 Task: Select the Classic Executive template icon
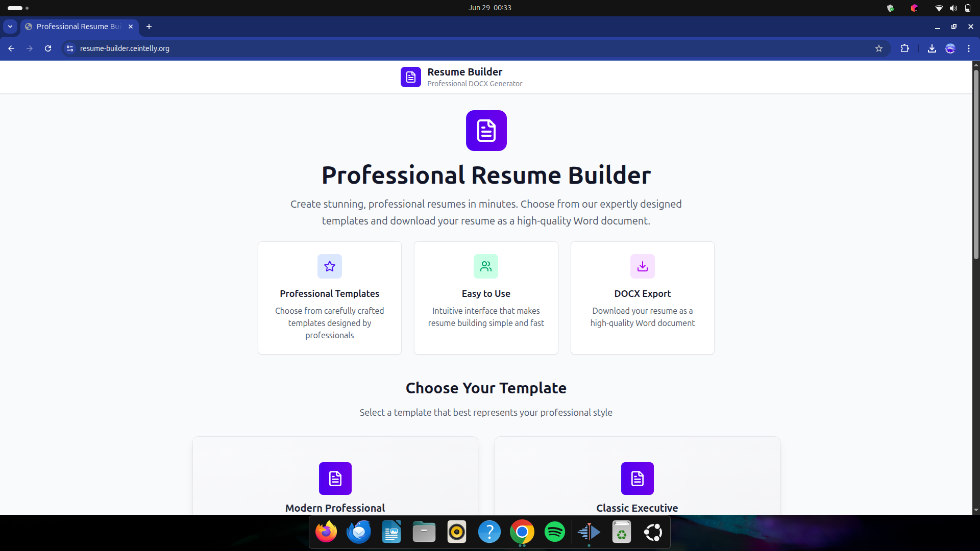pos(637,479)
